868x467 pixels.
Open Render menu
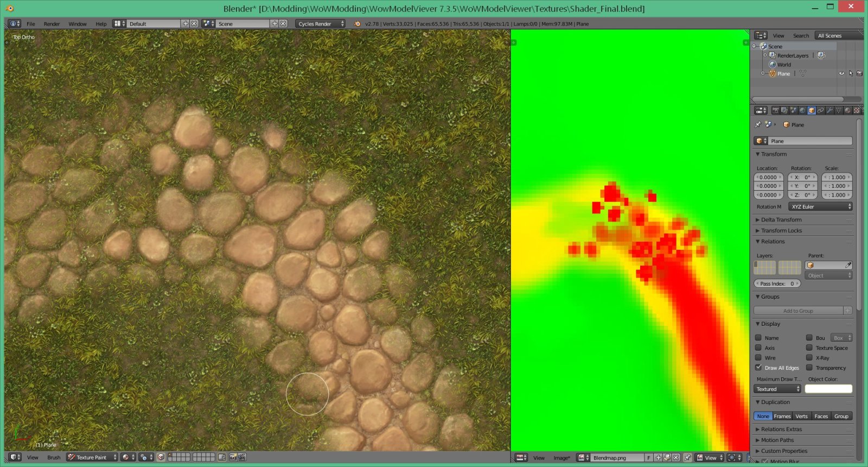(x=52, y=24)
